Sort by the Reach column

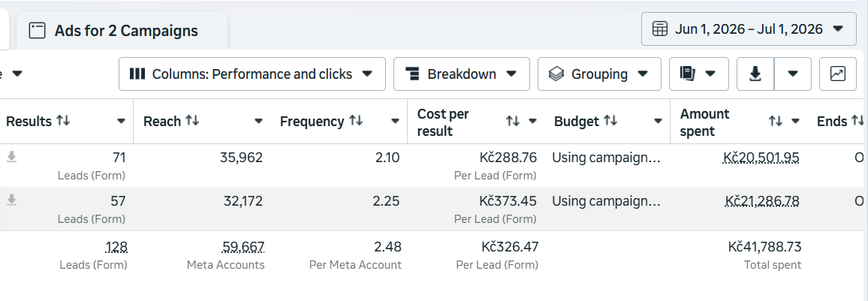[x=192, y=121]
